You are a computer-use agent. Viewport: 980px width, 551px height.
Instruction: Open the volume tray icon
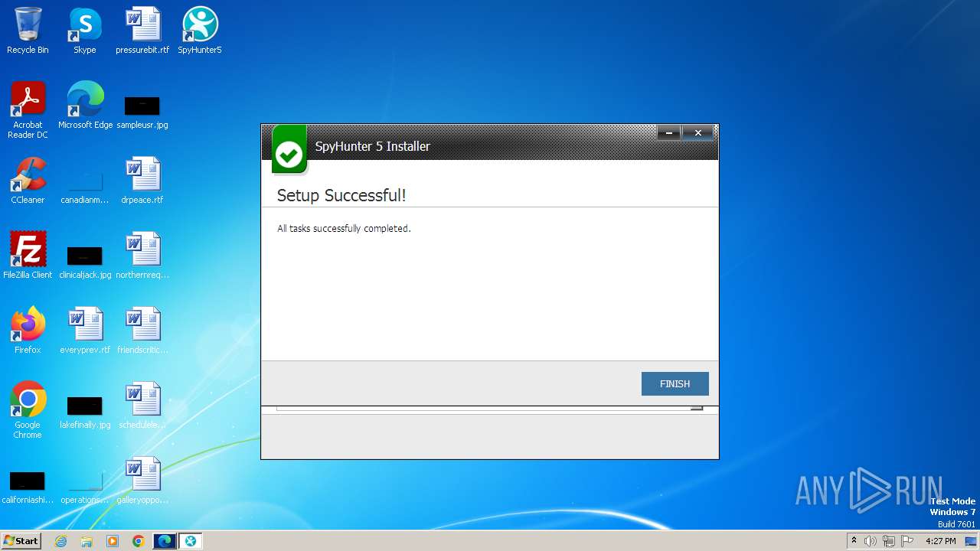pos(870,541)
